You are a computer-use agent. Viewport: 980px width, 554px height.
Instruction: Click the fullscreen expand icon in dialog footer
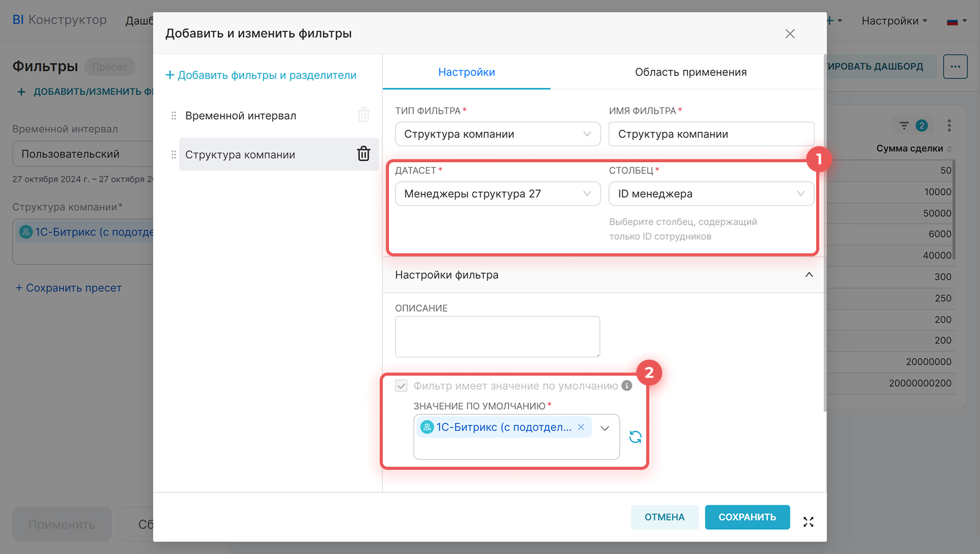click(x=808, y=522)
